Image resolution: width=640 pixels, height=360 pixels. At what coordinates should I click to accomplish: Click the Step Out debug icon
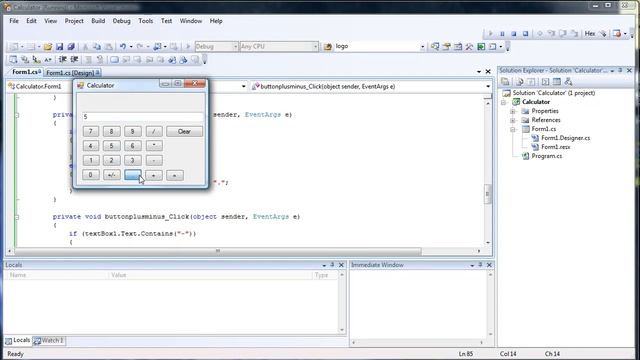click(574, 33)
